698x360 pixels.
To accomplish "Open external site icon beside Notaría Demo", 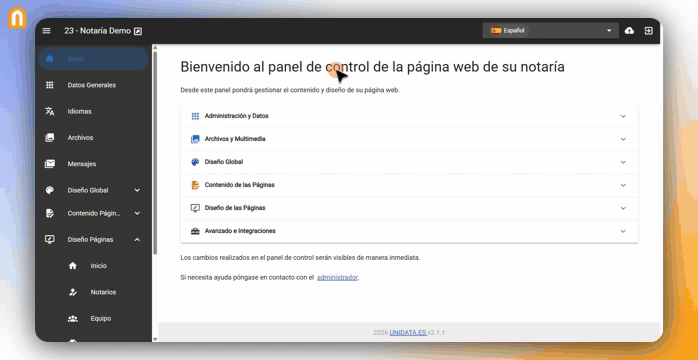I will tap(138, 31).
